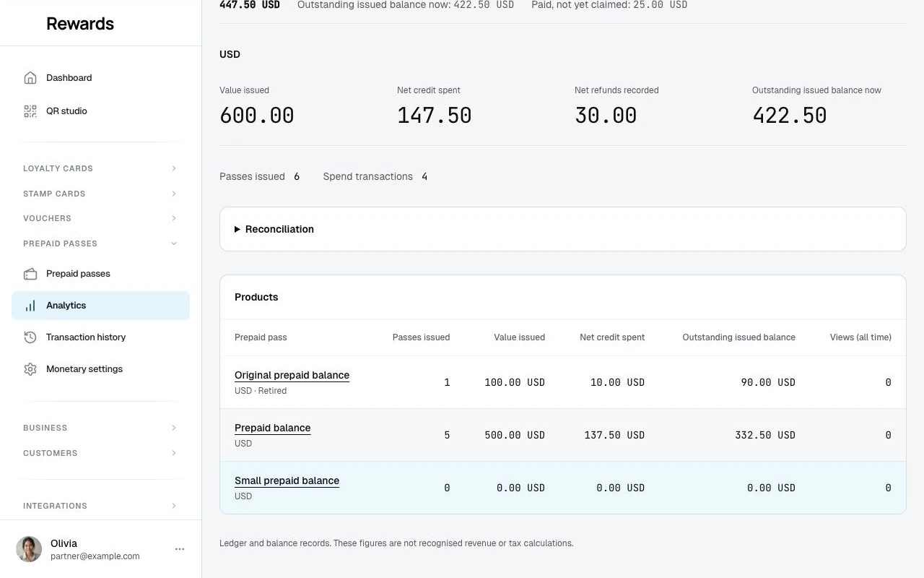
Task: Click the 137.50 USD spent cell
Action: 614,435
